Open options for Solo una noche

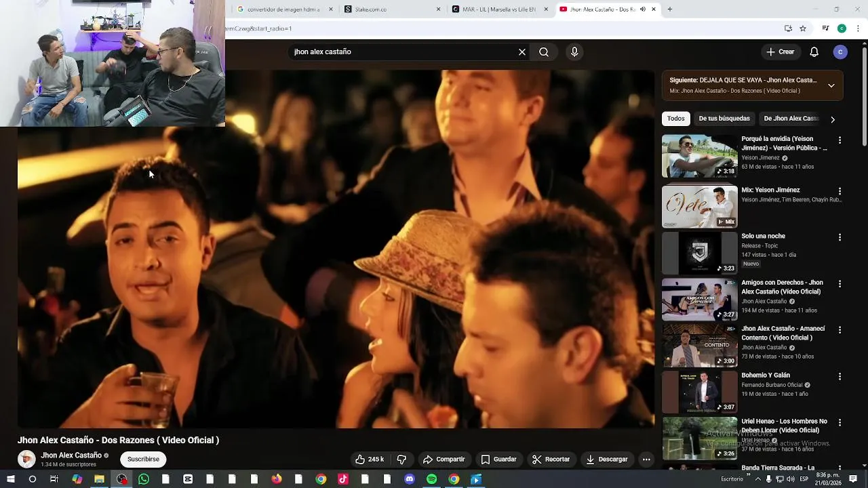click(840, 238)
